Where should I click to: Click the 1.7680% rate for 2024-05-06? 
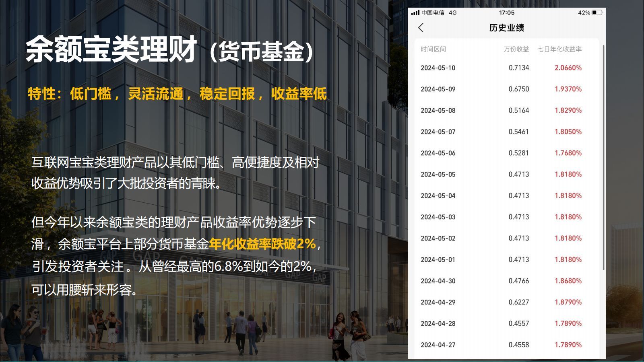[x=568, y=153]
